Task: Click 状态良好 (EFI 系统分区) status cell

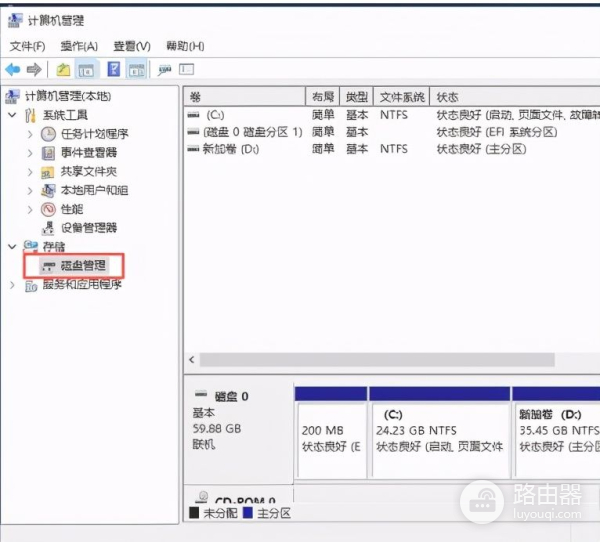Action: point(497,132)
